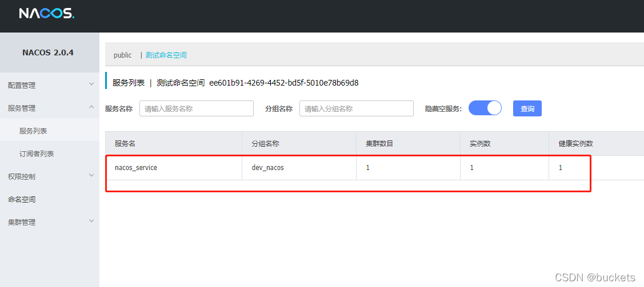Go to 命名空间 page
The image size is (644, 287).
(22, 200)
